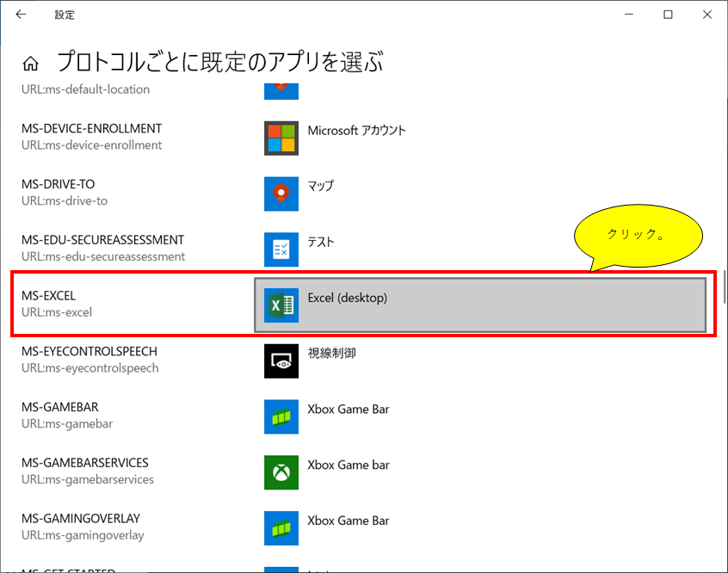Click the URL:ms-gamebarservices text
The image size is (728, 573).
[x=87, y=480]
